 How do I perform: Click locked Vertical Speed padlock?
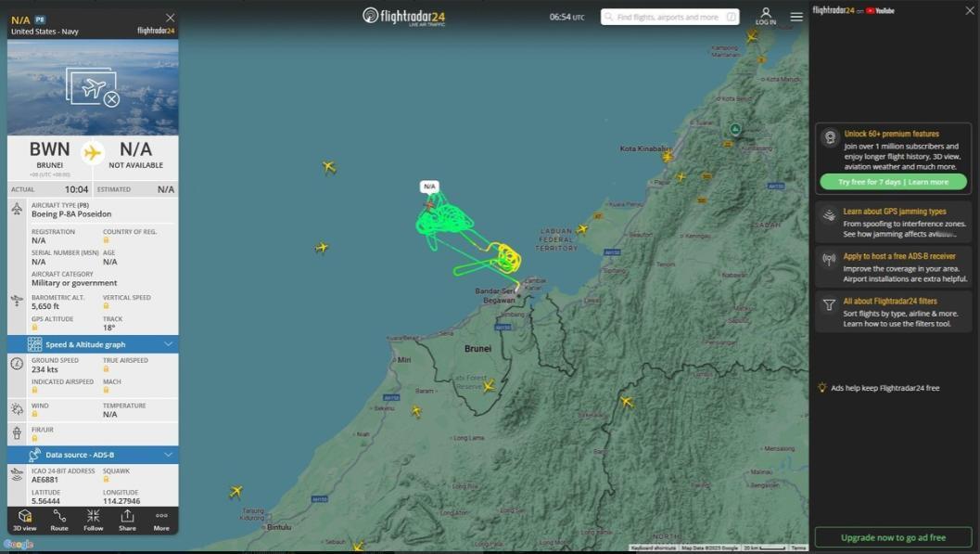(x=106, y=306)
